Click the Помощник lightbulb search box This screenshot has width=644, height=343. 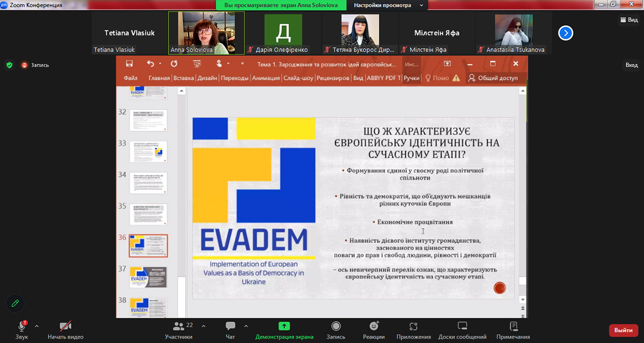point(437,78)
